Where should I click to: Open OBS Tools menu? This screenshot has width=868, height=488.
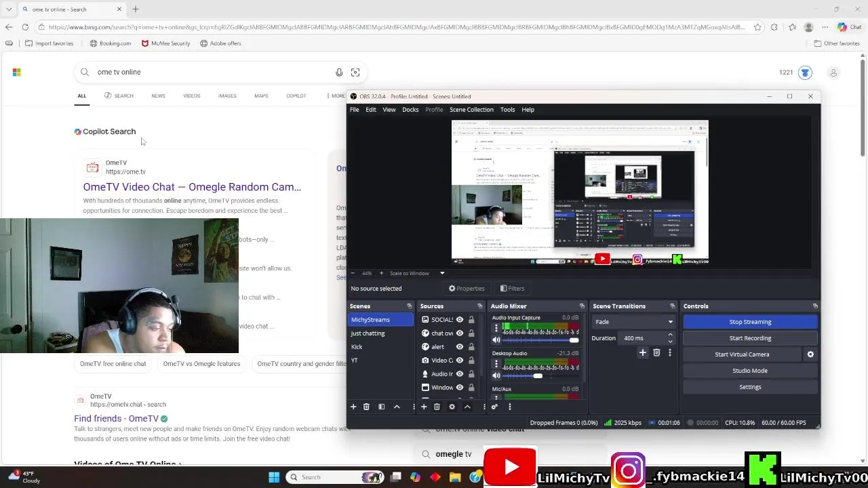point(507,110)
